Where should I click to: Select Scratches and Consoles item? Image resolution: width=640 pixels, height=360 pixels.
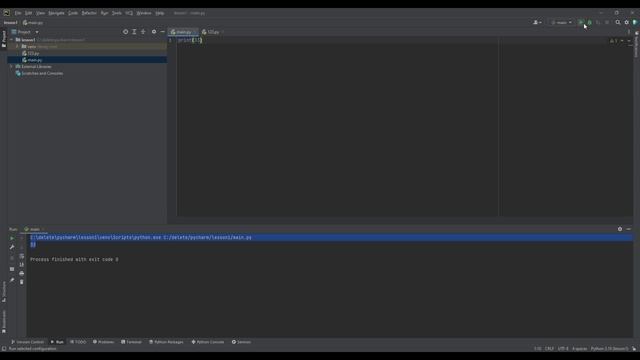point(39,73)
